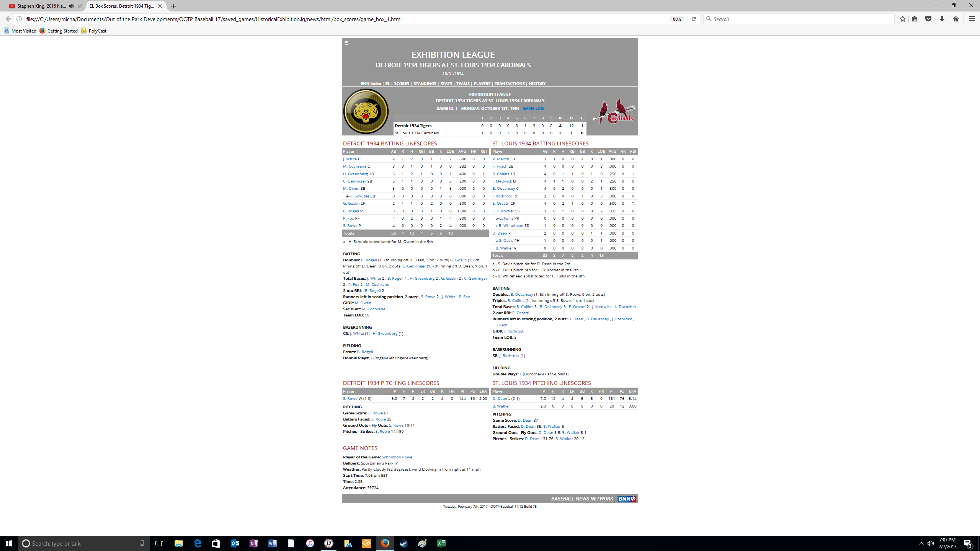Open the 80% zoom level indicator
This screenshot has height=551, width=980.
point(677,19)
